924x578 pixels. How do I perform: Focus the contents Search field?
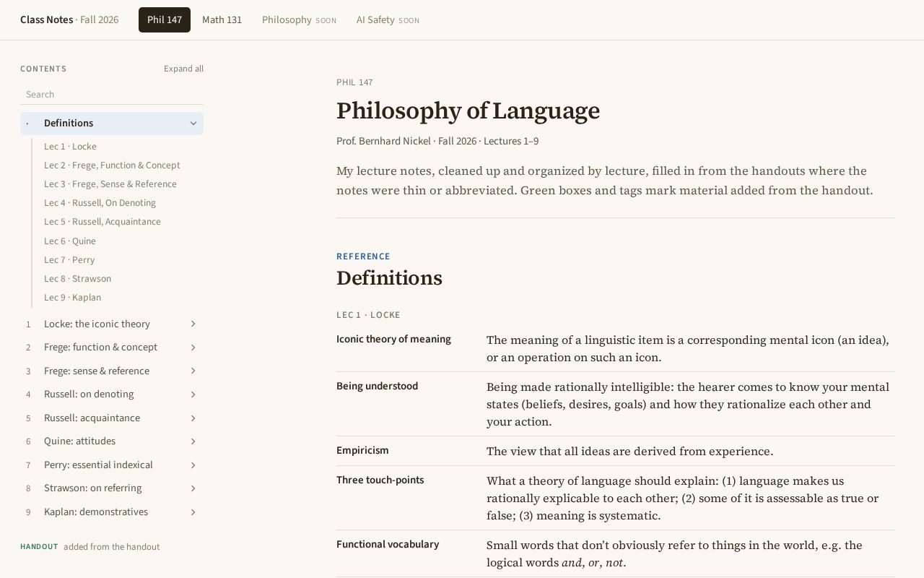(112, 95)
